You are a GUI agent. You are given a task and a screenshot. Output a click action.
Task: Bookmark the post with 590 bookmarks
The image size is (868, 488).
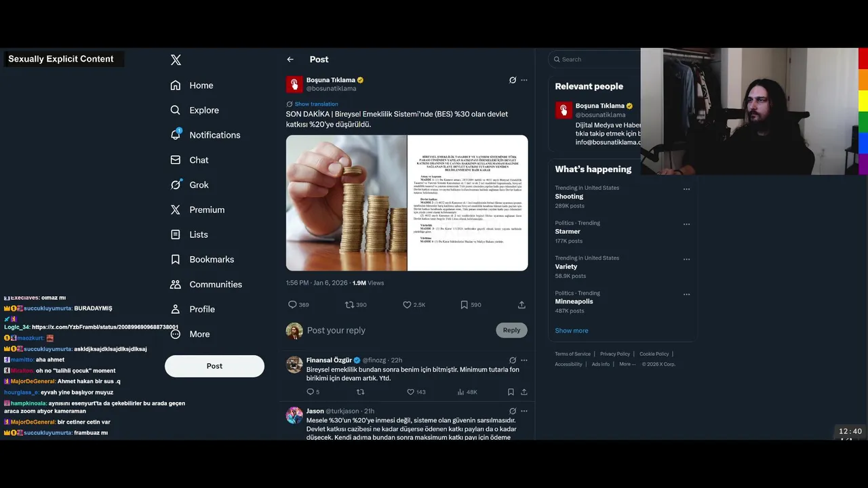pos(471,305)
